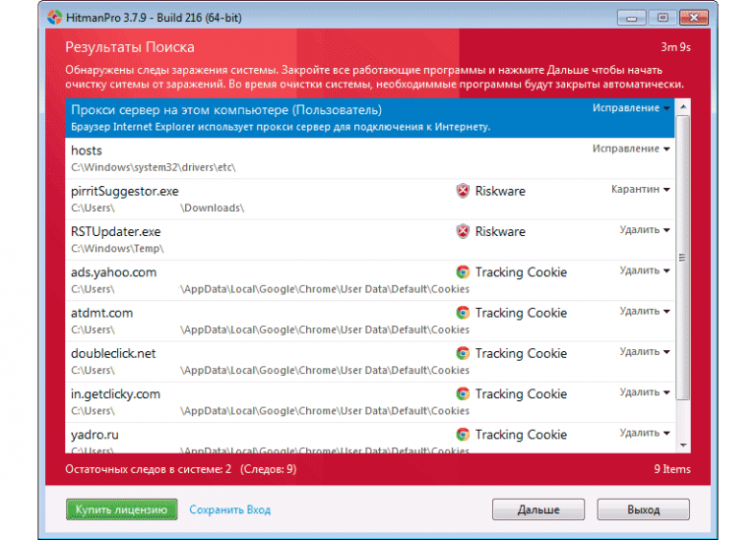756x540 pixels.
Task: Click the Chrome icon next to atdmt.com
Action: pyautogui.click(x=463, y=312)
